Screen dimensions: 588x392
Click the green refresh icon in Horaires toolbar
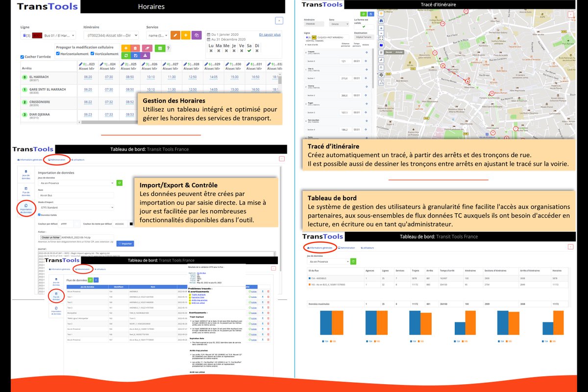[x=126, y=56]
